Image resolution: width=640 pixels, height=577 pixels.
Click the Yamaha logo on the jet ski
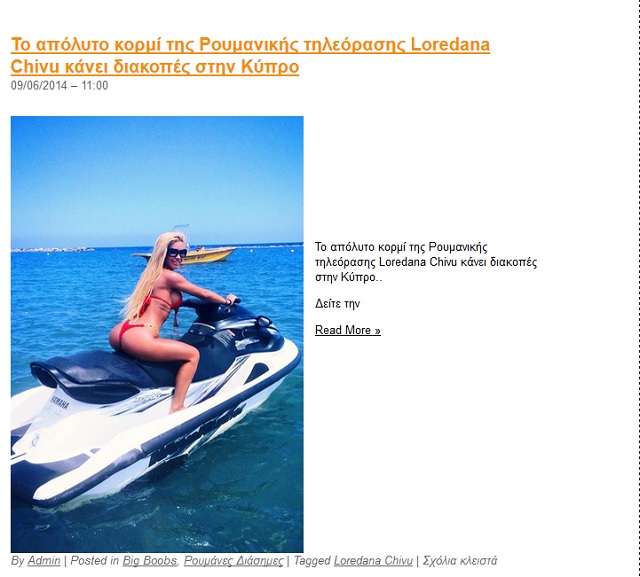pyautogui.click(x=60, y=403)
